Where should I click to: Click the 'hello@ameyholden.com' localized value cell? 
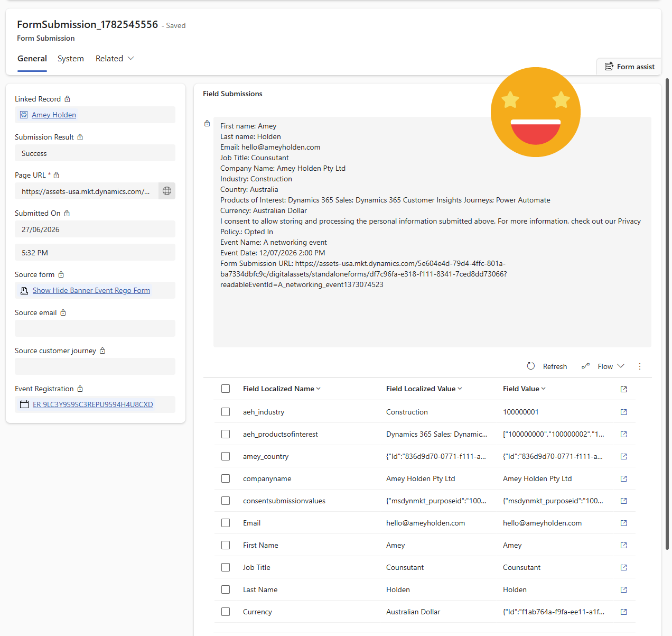(425, 523)
